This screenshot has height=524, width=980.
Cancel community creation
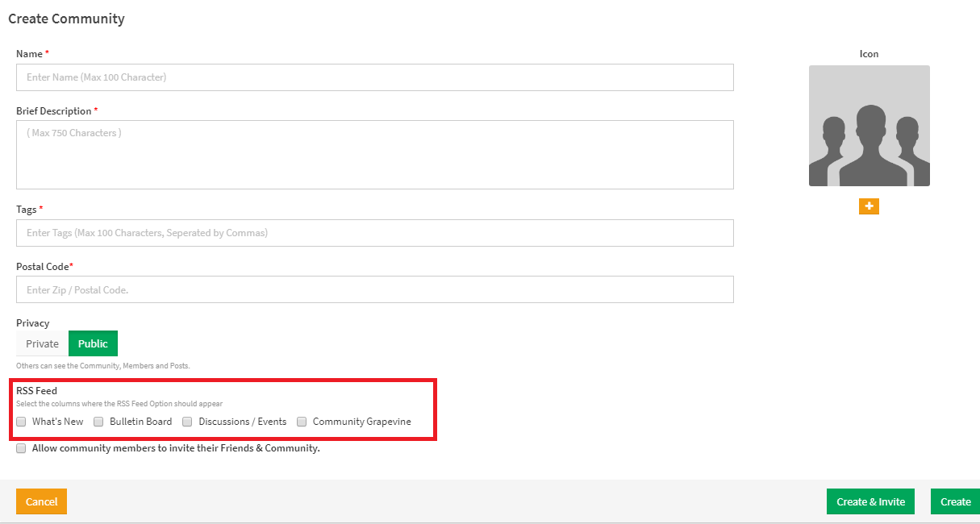pyautogui.click(x=41, y=501)
